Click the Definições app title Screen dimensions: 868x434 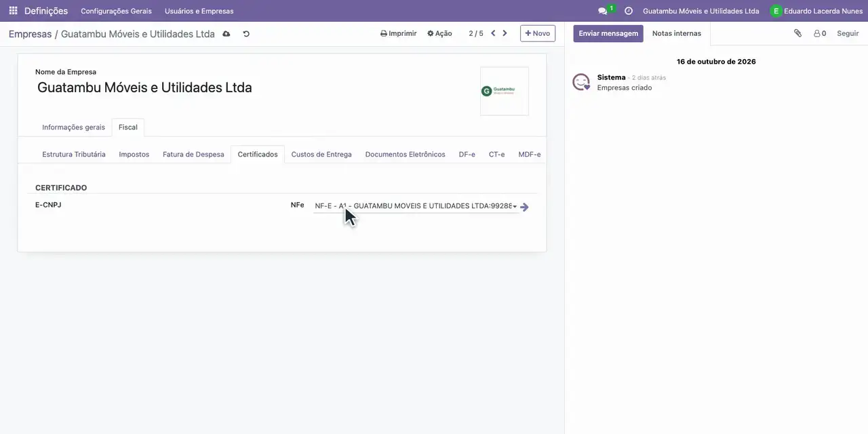pyautogui.click(x=46, y=11)
